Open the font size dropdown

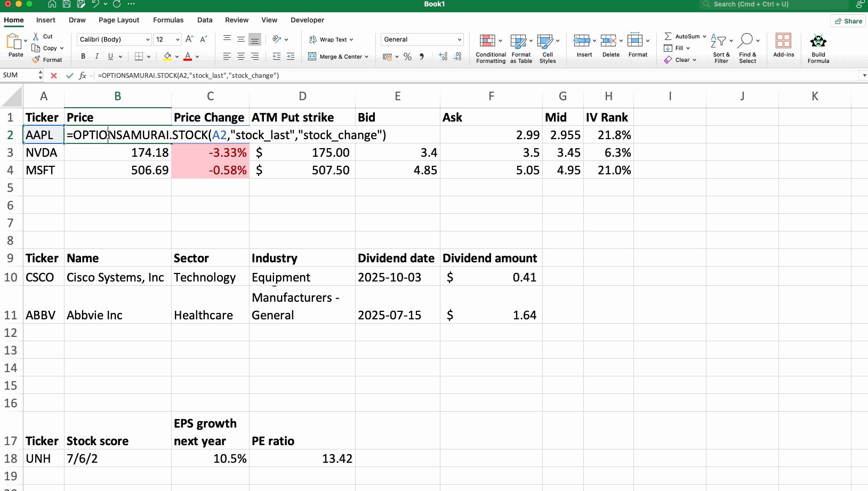click(x=167, y=39)
